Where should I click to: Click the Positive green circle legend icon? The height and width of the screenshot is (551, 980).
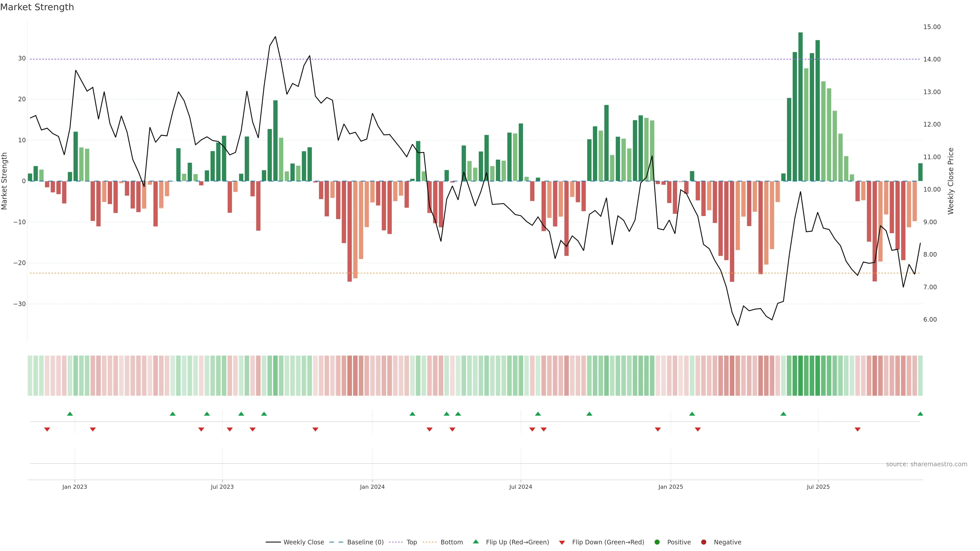tap(657, 542)
